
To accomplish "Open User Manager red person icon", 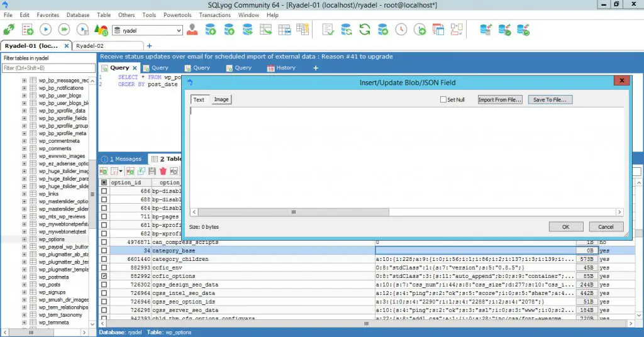I will pyautogui.click(x=192, y=30).
